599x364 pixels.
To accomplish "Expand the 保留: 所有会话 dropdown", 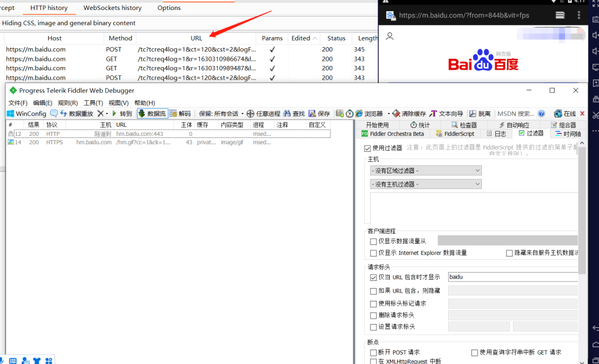I will coord(221,114).
